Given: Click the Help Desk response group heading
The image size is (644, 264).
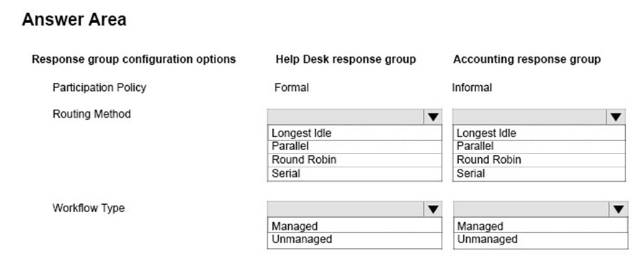Looking at the screenshot, I should (x=346, y=60).
